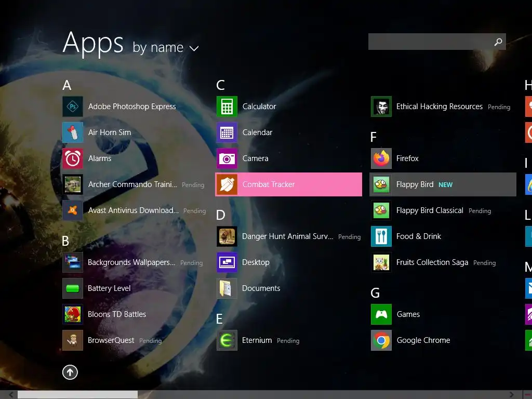Click the 'Fruits Collection Saga' label
532x399 pixels.
point(432,262)
